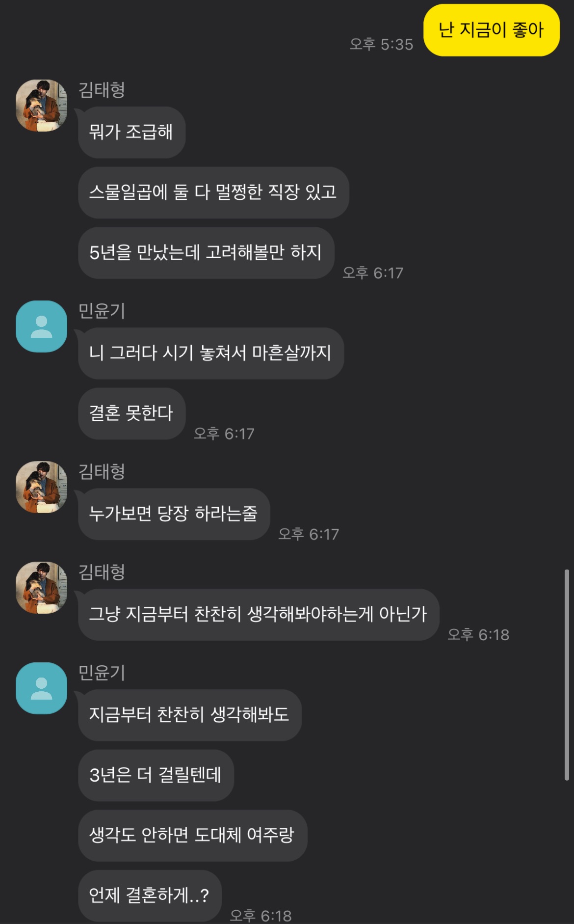The image size is (574, 924).
Task: Tap the 5년을 만났는데 고려해볼만 하지 bubble
Action: point(206,253)
